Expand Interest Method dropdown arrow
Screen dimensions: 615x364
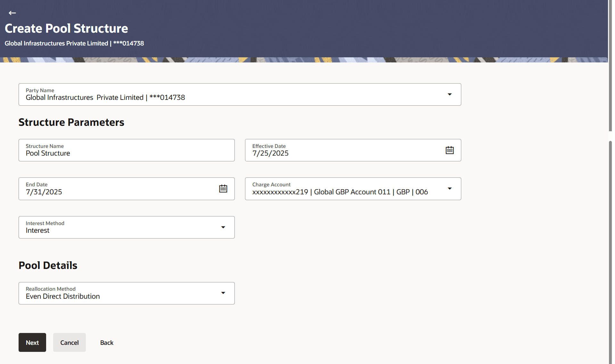pos(223,227)
